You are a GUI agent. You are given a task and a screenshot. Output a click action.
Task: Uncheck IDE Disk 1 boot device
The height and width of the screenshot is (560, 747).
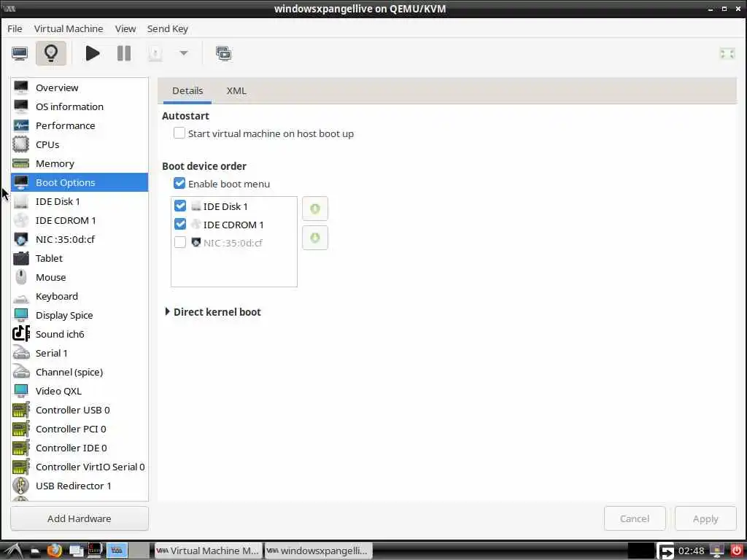pos(180,206)
